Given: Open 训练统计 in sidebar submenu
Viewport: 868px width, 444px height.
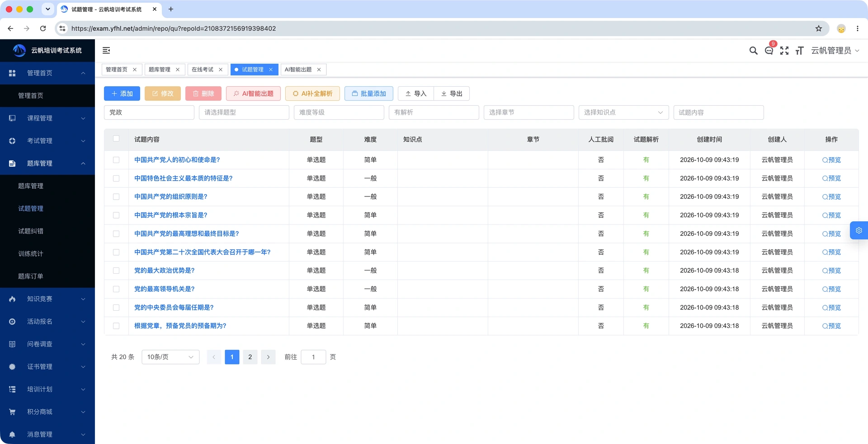Looking at the screenshot, I should (31, 254).
